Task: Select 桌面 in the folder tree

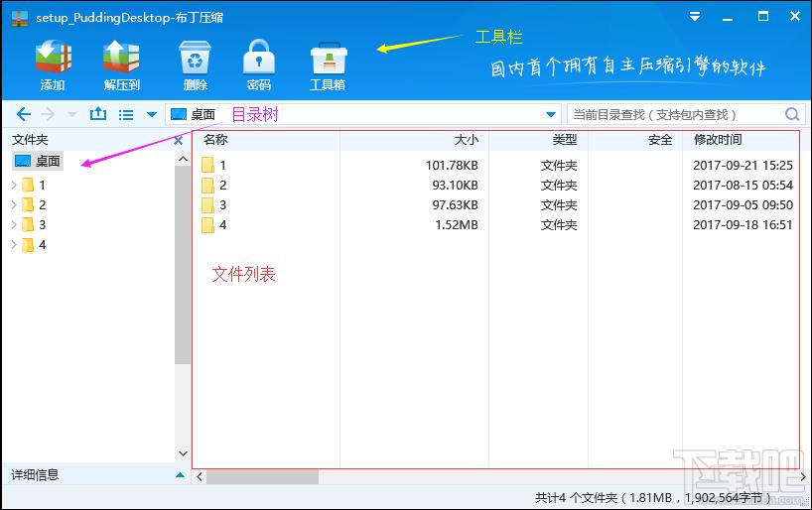Action: [x=38, y=161]
